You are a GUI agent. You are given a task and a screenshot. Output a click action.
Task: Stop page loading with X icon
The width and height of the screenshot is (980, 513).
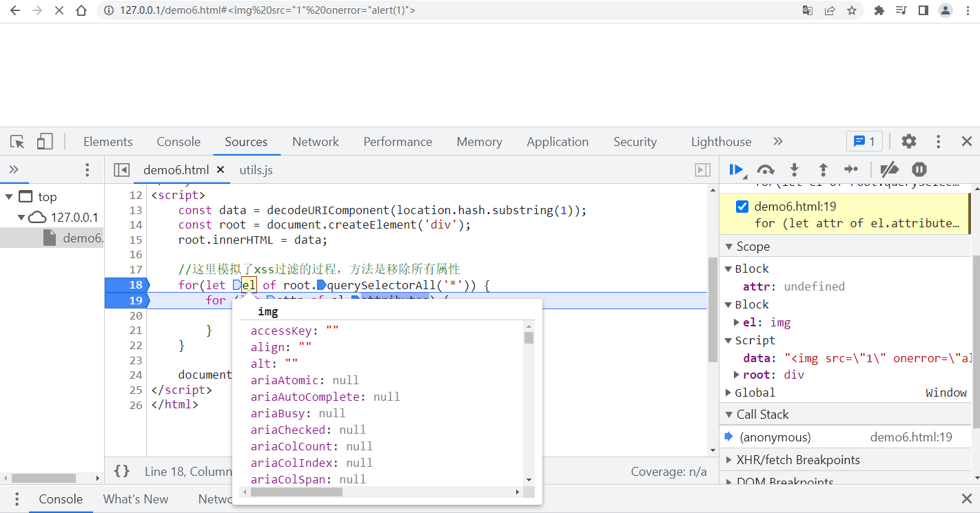tap(59, 11)
